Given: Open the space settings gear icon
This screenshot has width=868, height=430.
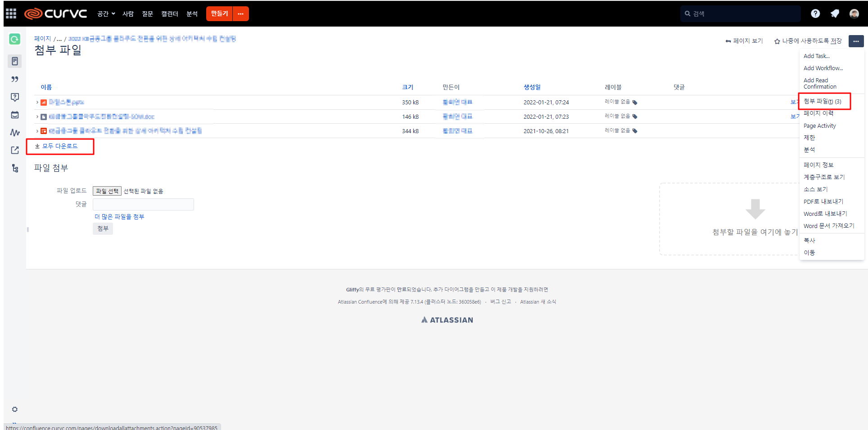Looking at the screenshot, I should point(15,409).
